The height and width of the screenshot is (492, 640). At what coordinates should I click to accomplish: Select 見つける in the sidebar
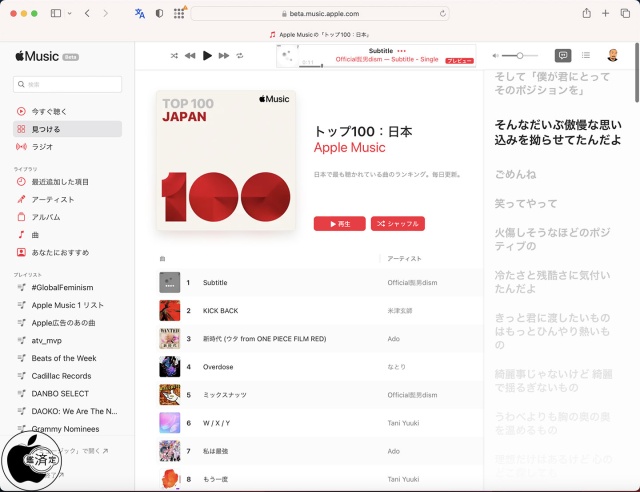[x=67, y=129]
